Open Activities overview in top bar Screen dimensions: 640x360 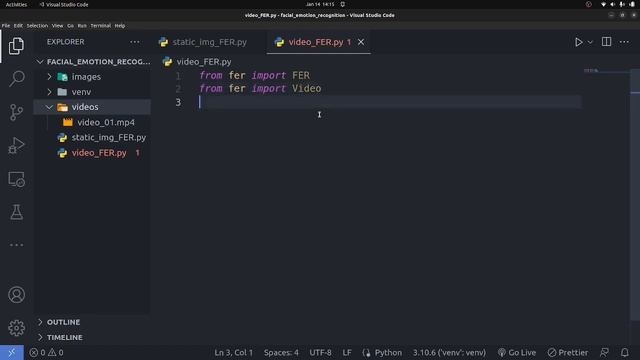tap(16, 4)
